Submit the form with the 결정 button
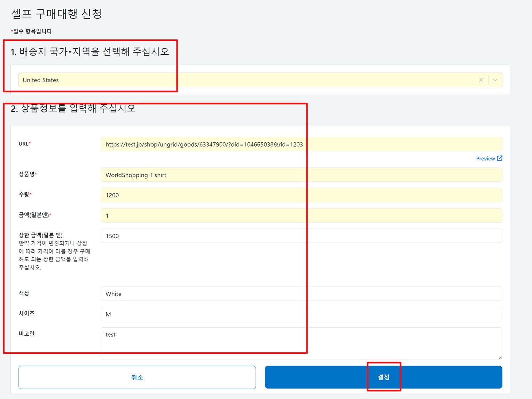The image size is (532, 399). (383, 377)
